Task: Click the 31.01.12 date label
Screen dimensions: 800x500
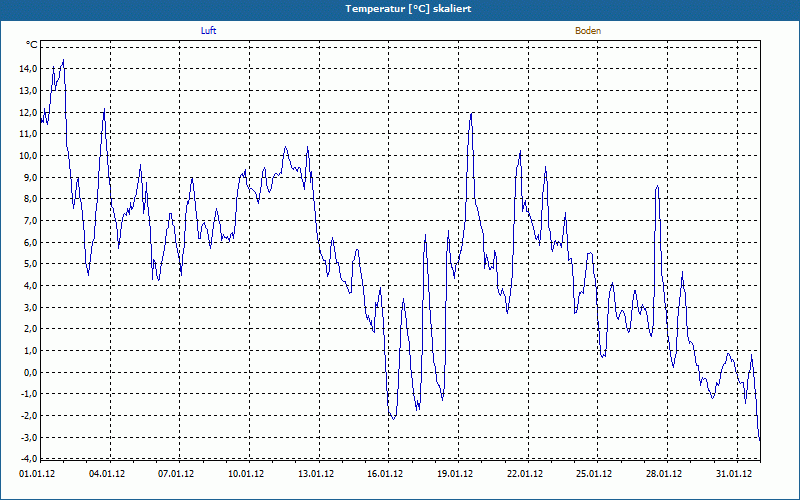Action: (734, 474)
